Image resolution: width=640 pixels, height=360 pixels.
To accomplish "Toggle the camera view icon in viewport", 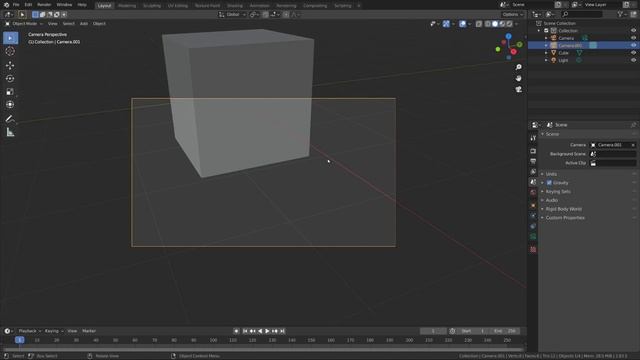I will coord(518,89).
